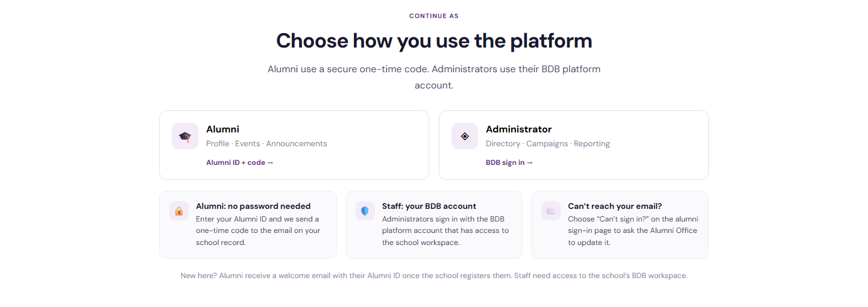This screenshot has width=868, height=307.
Task: Click the New here? footer note
Action: click(434, 276)
